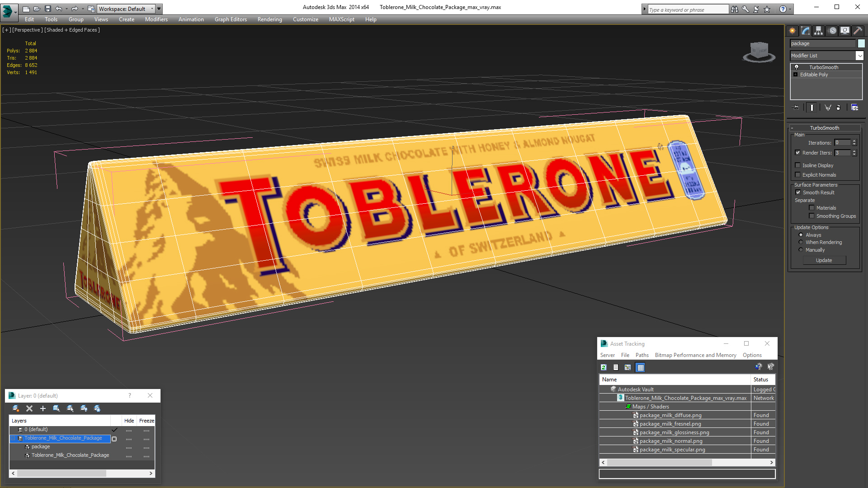Click Freeze/Unfreeze All Layers snowflake icon
Image resolution: width=868 pixels, height=488 pixels.
pos(97,408)
